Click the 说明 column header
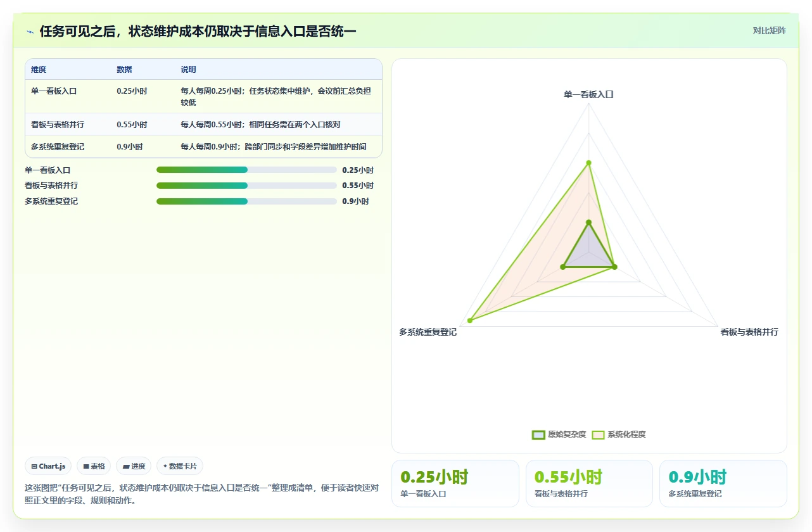The height and width of the screenshot is (532, 812). click(188, 70)
